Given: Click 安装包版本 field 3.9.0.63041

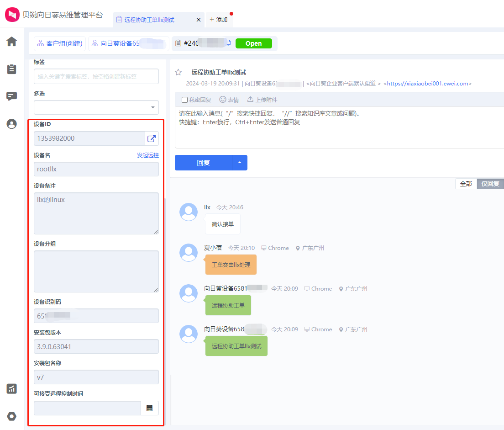Looking at the screenshot, I should 96,346.
